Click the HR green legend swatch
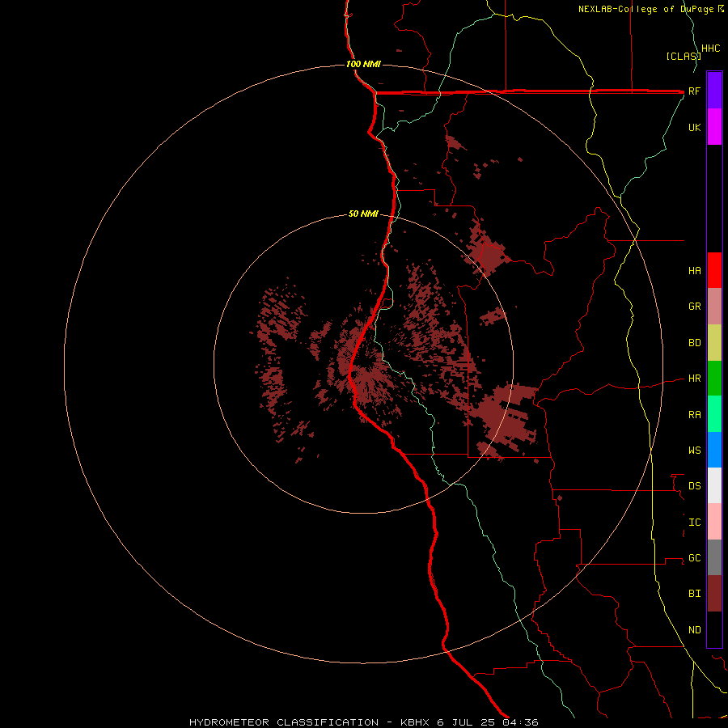Screen dimensions: 728x728 tap(714, 379)
